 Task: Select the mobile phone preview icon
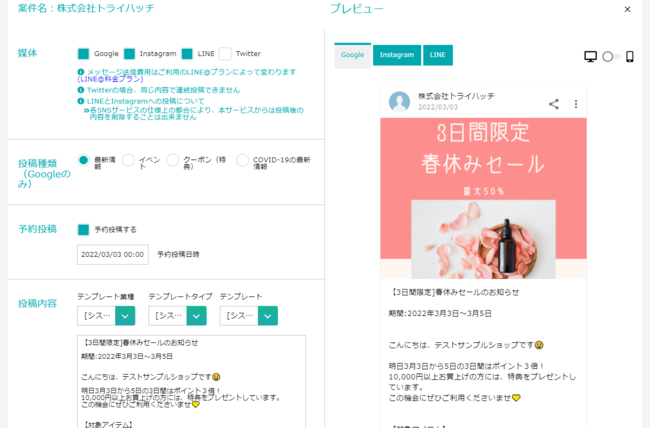point(629,57)
